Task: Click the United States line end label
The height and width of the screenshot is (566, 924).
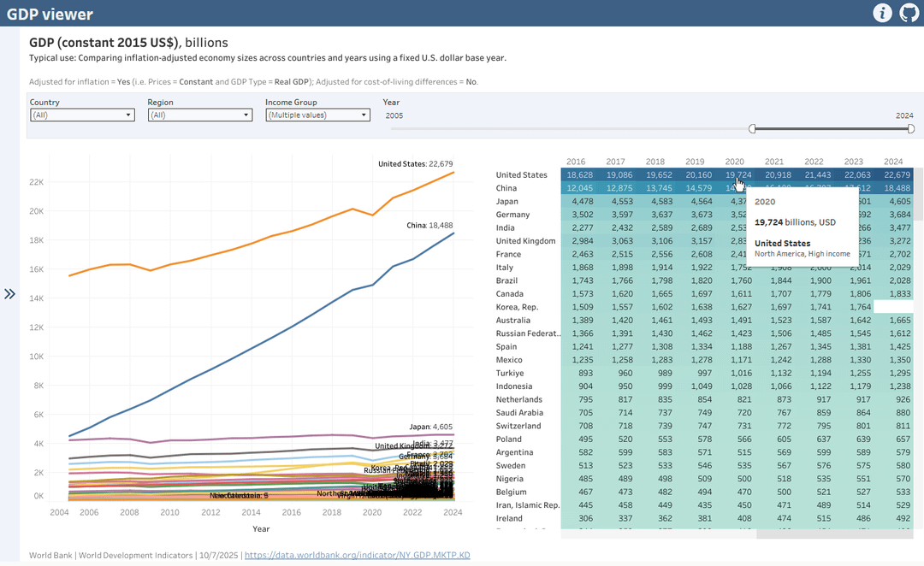Action: 416,164
